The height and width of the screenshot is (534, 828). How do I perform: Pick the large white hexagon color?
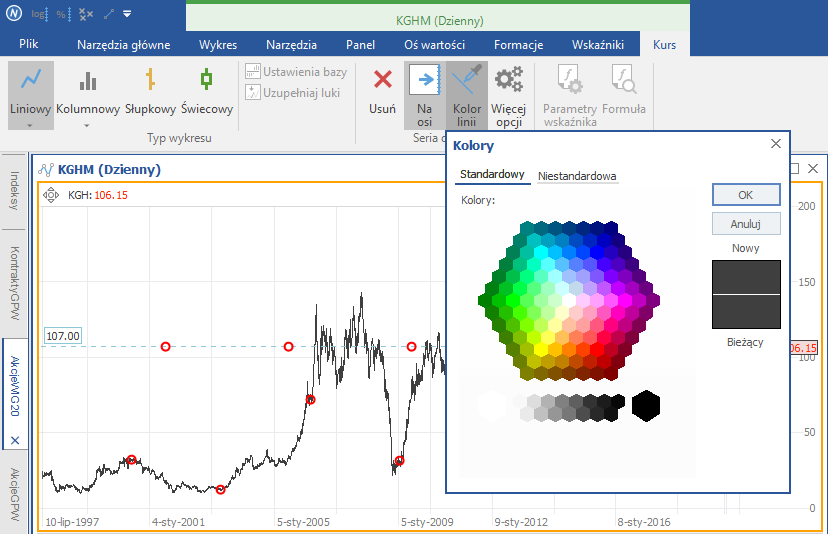492,406
